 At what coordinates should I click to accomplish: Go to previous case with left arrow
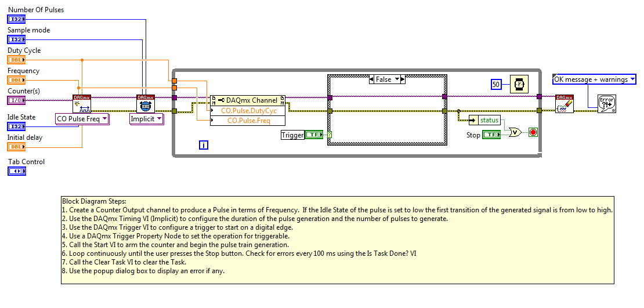(372, 79)
